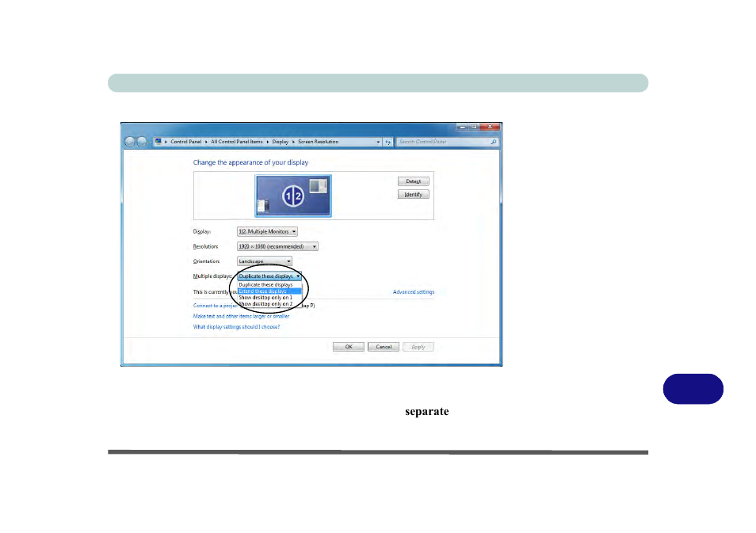
Task: Open Connect to a projector link
Action: click(215, 306)
